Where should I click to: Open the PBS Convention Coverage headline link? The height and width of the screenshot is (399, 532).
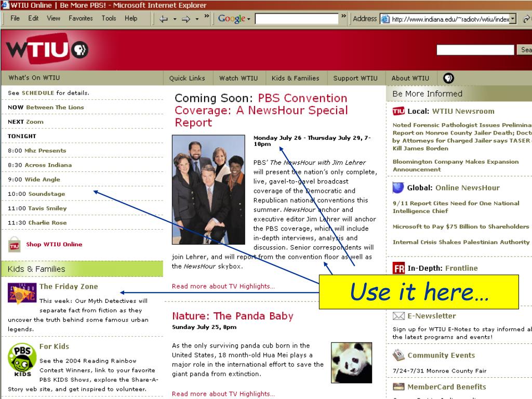coord(261,110)
